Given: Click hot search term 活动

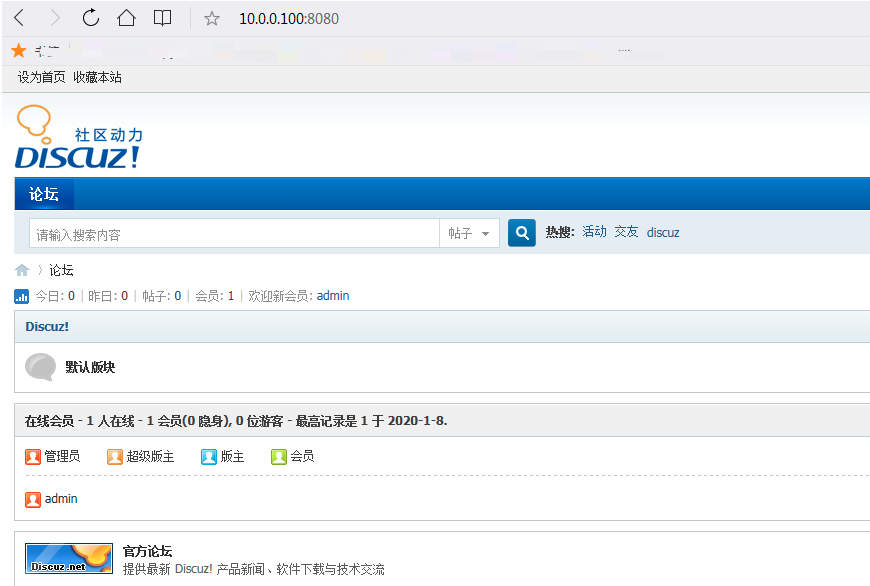Looking at the screenshot, I should pyautogui.click(x=594, y=232).
